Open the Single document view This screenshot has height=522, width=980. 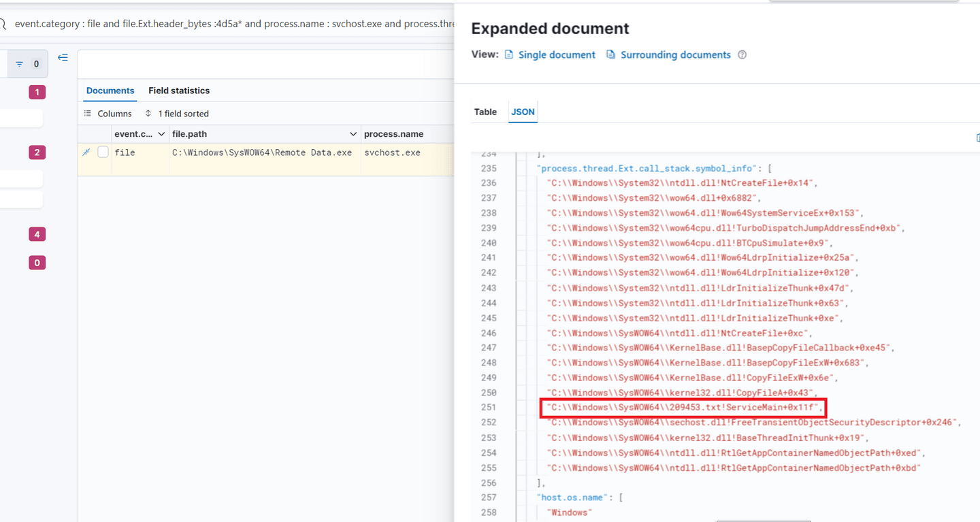click(557, 54)
